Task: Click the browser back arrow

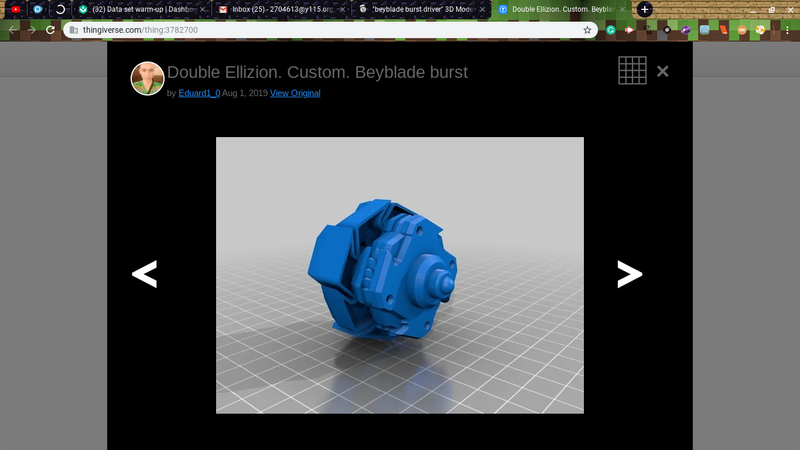Action: [x=13, y=30]
